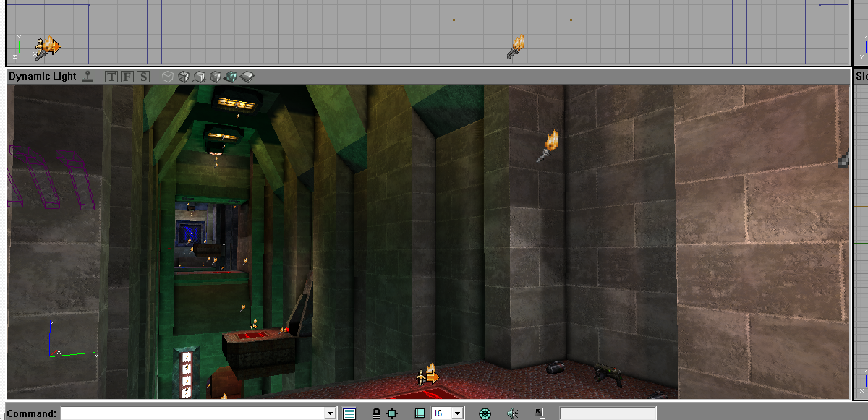Mute editor sound speaker icon
This screenshot has height=420, width=868.
point(513,413)
